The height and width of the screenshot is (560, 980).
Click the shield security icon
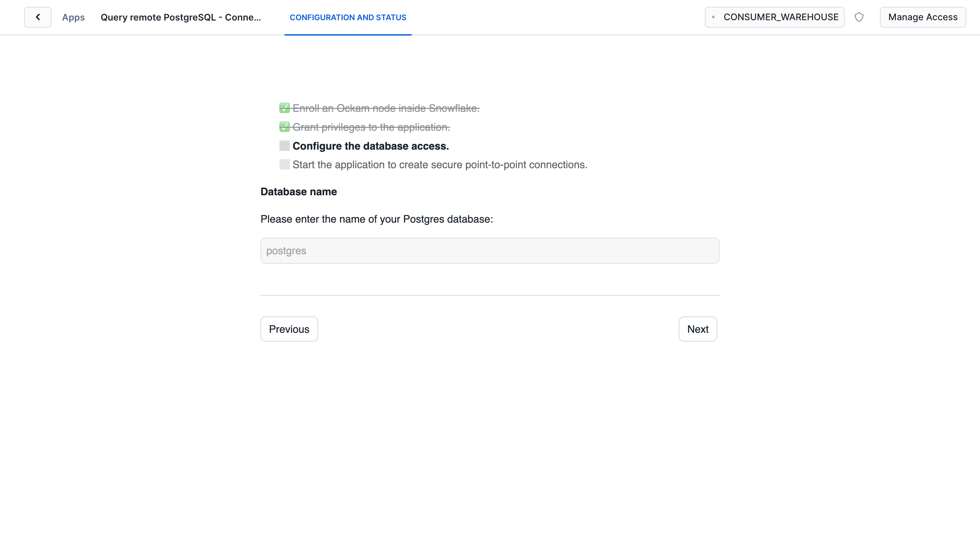point(859,17)
